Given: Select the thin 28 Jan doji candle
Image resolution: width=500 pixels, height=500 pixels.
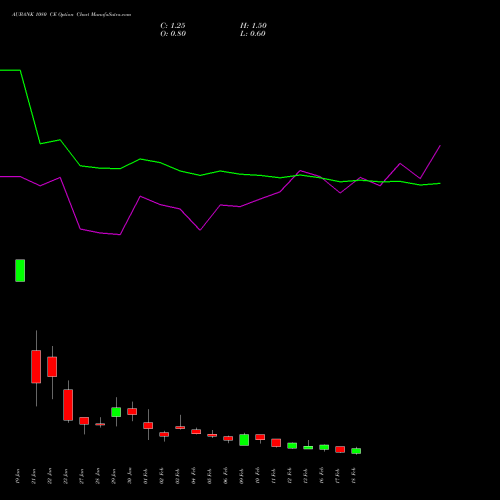Looking at the screenshot, I should pos(100,424).
